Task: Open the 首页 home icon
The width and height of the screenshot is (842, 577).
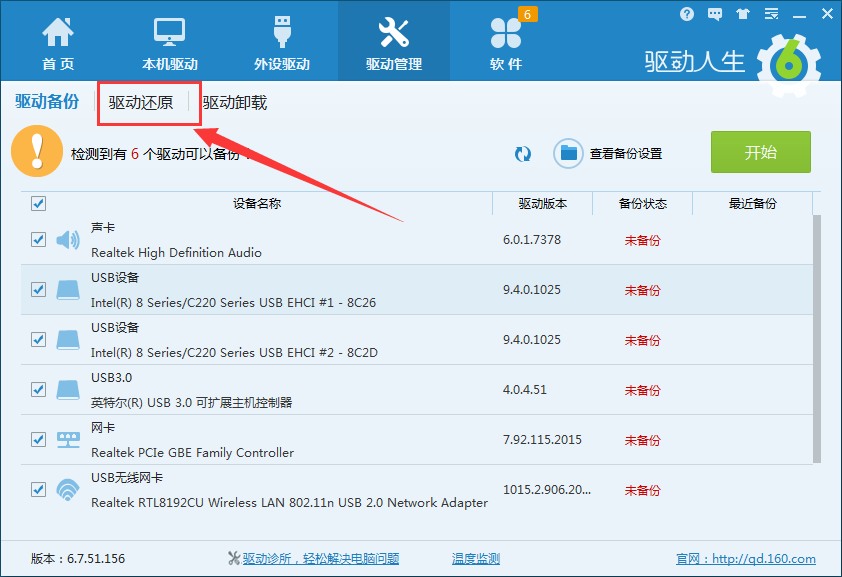Action: tap(58, 32)
